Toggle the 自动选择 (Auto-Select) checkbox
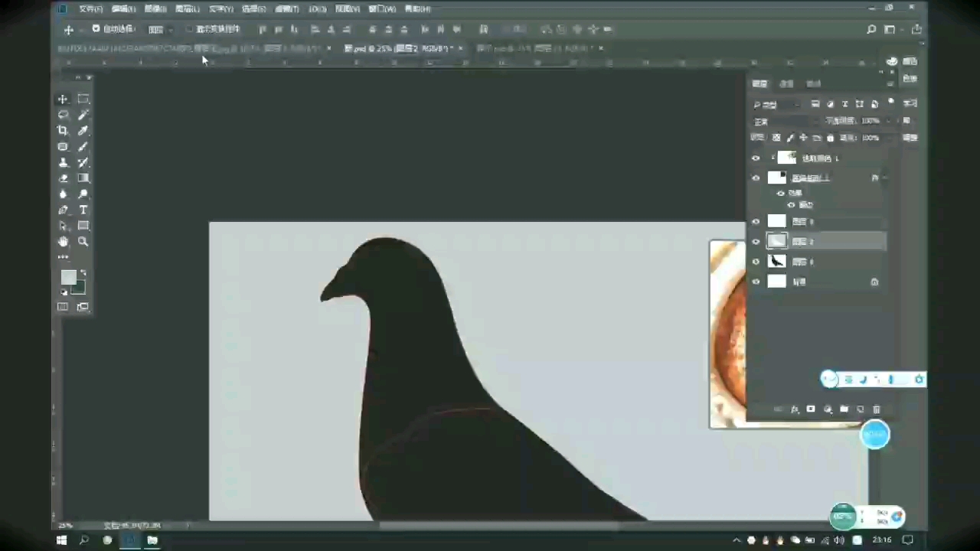 tap(96, 29)
